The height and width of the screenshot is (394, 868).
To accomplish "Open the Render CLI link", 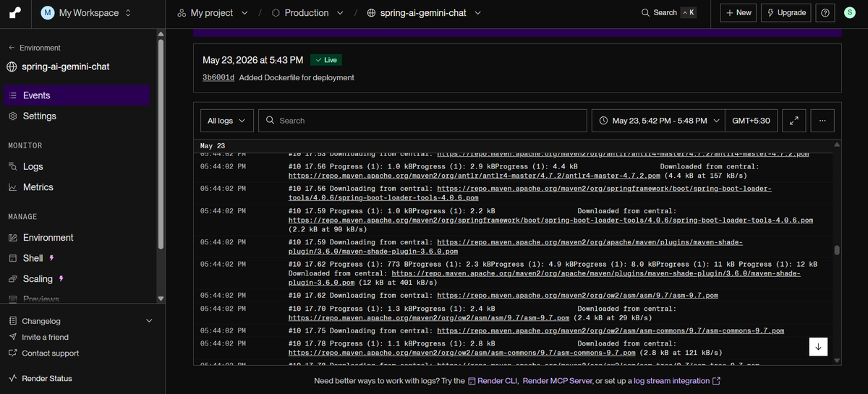I will tap(494, 381).
